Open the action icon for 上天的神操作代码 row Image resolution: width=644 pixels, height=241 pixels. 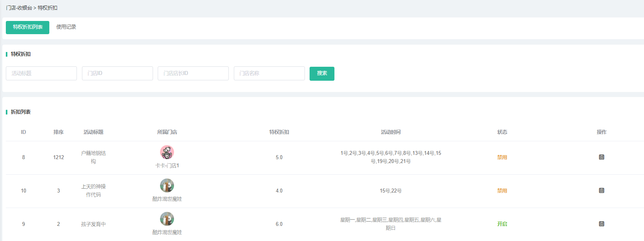(601, 191)
